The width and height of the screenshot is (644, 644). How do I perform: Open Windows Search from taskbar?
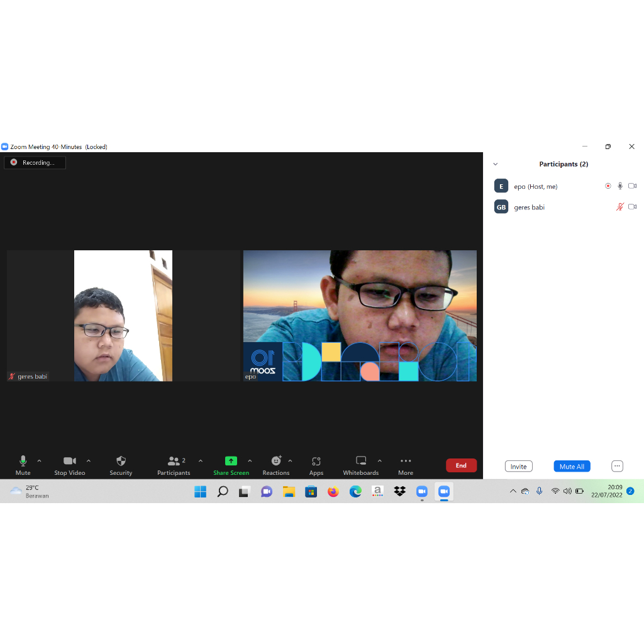(x=223, y=491)
